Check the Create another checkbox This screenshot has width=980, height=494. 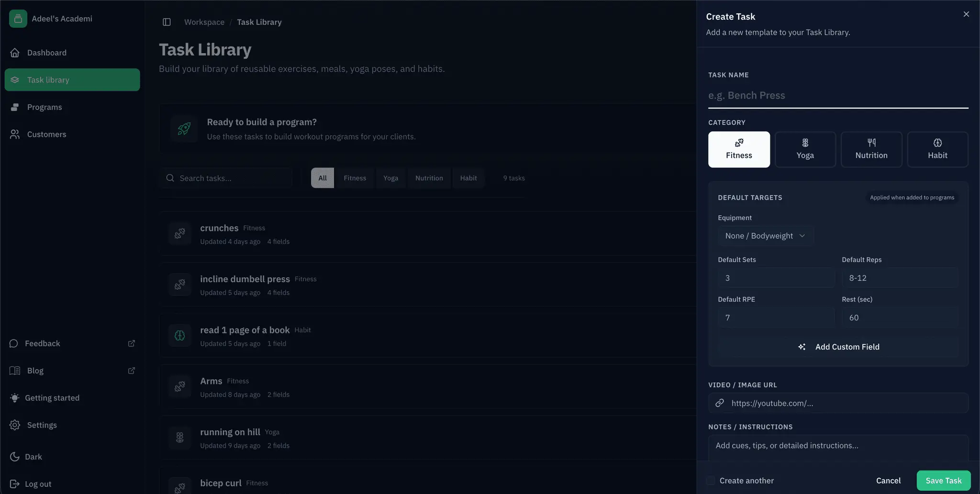point(711,481)
